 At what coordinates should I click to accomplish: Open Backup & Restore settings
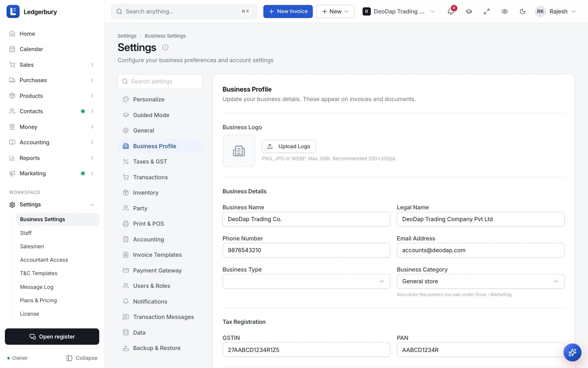(160, 348)
